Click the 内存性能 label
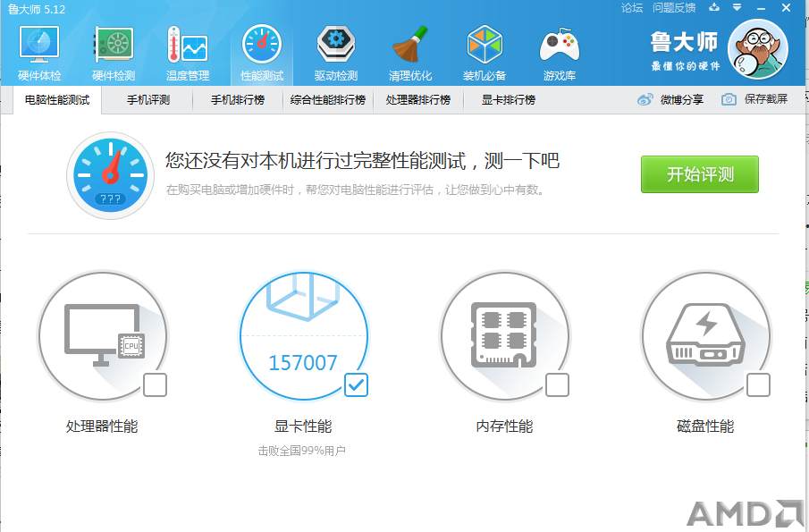 [x=504, y=426]
